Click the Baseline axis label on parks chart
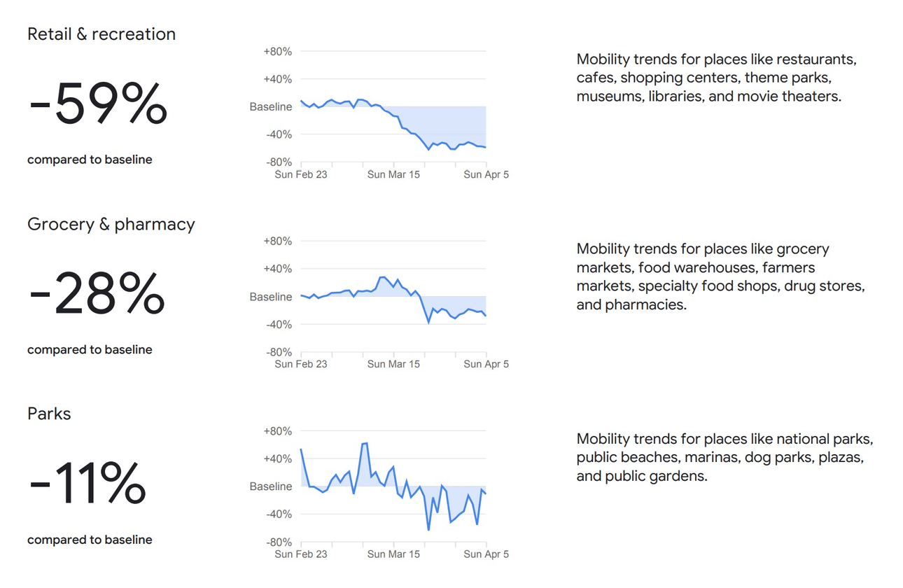 click(271, 486)
